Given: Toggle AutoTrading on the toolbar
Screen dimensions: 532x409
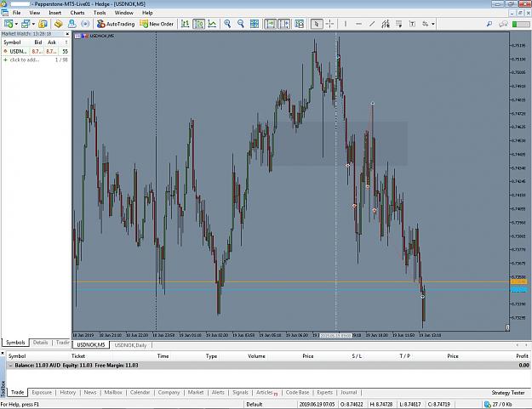Looking at the screenshot, I should [116, 24].
